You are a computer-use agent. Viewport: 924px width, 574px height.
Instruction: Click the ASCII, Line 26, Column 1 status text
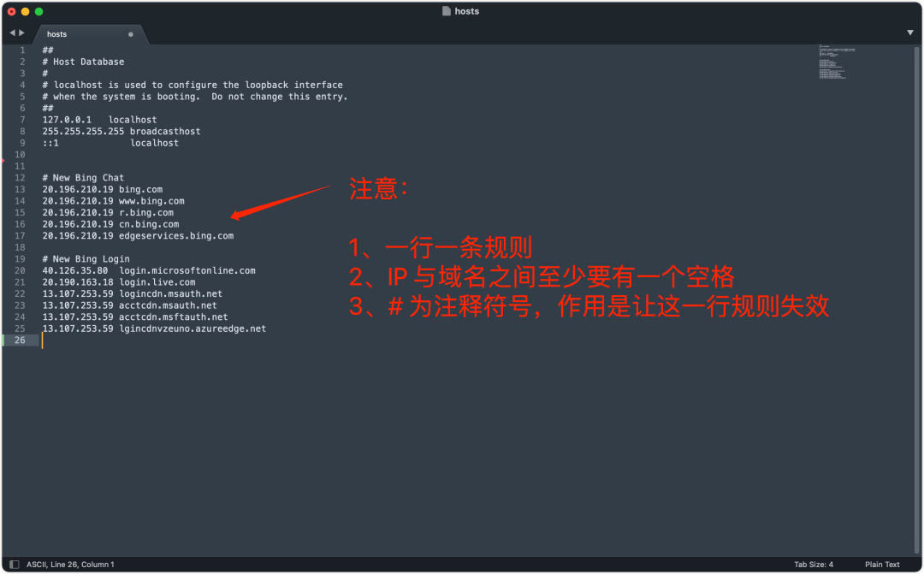[70, 565]
